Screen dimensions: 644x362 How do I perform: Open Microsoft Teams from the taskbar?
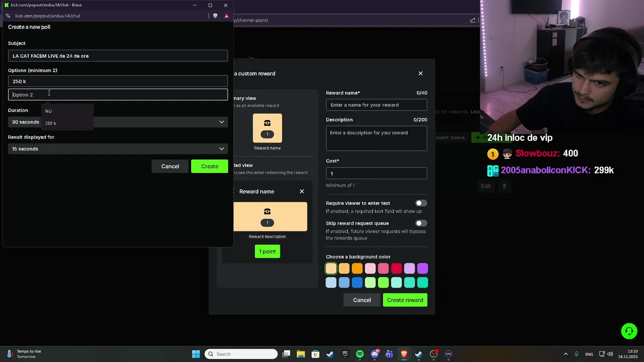pyautogui.click(x=389, y=354)
